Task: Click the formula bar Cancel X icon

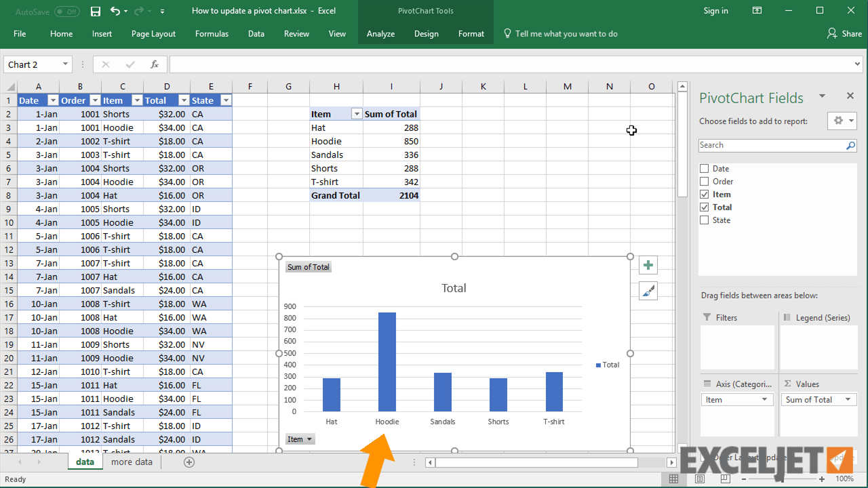Action: (x=105, y=64)
